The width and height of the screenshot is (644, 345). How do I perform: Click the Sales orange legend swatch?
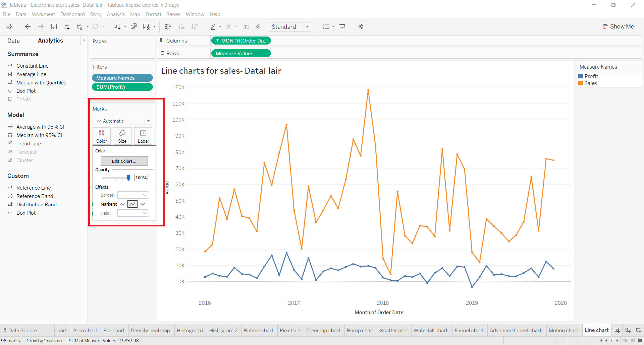[581, 83]
